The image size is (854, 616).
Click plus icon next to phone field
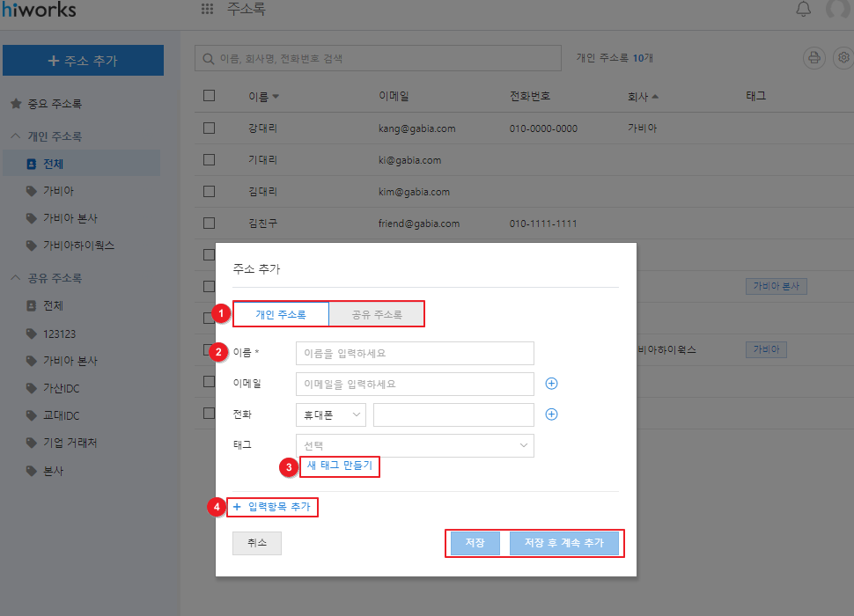tap(552, 414)
